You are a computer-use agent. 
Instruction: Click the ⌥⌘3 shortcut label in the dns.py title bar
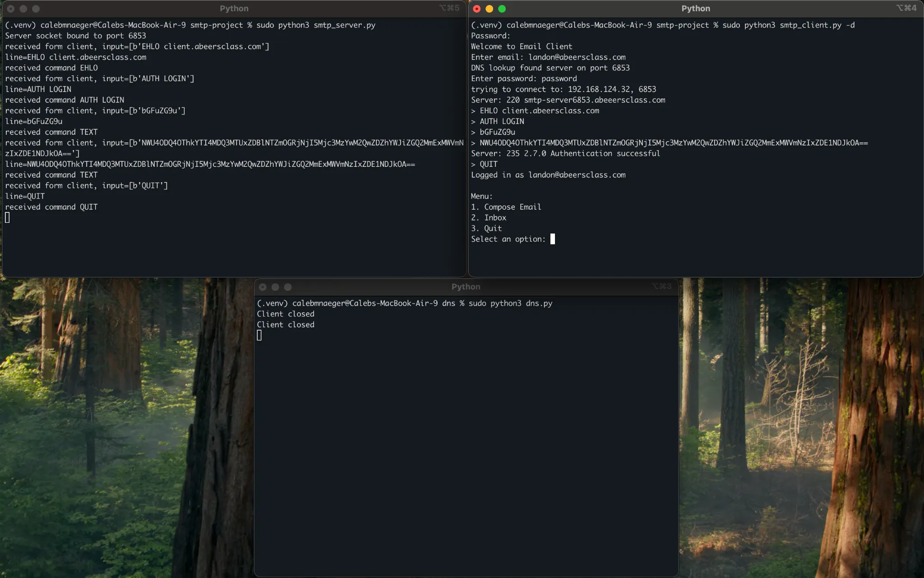(x=661, y=286)
